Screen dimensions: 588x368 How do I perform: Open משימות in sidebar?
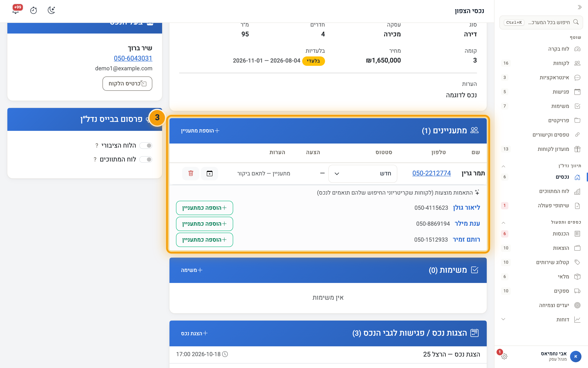541,106
